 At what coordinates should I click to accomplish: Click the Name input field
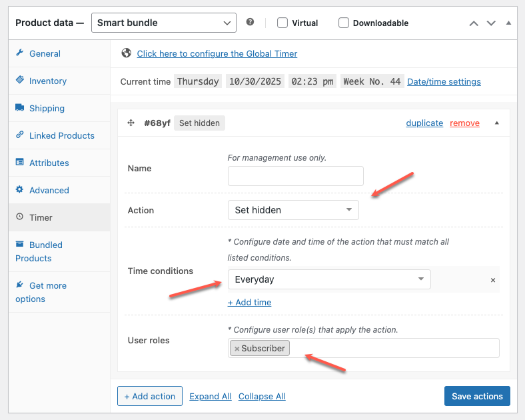tap(295, 176)
